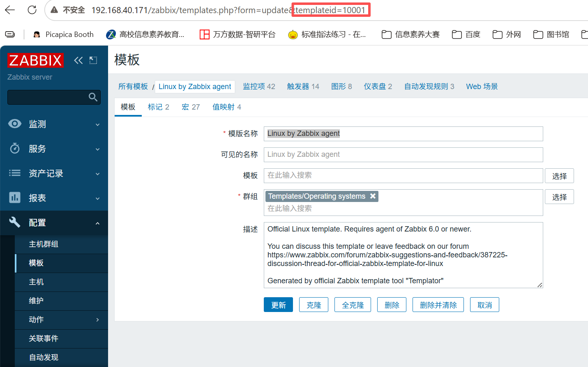588x367 pixels.
Task: Click the 克隆 button
Action: [x=314, y=305]
